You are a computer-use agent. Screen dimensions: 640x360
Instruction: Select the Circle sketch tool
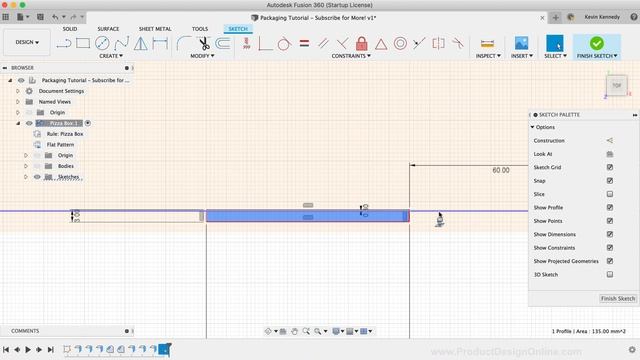click(x=102, y=43)
